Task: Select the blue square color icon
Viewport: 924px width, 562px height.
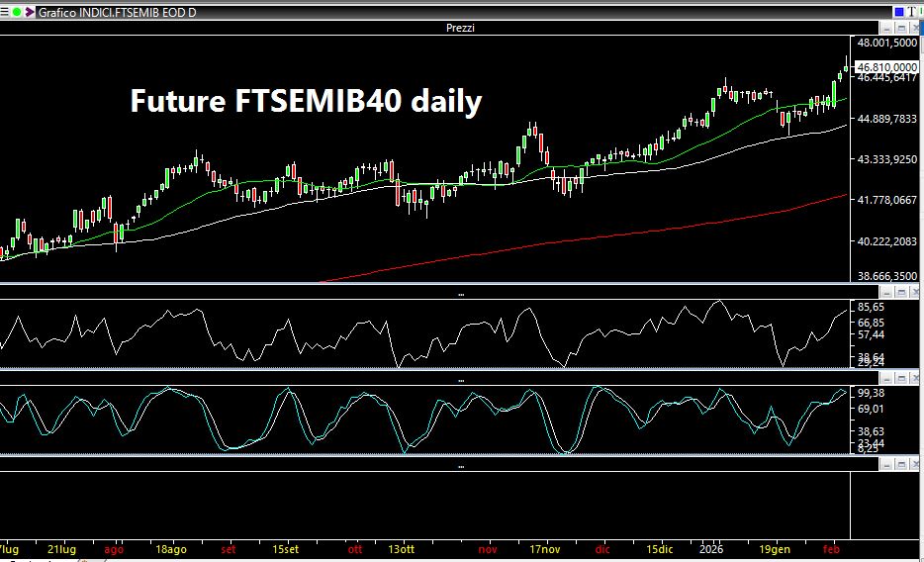Action: (901, 11)
